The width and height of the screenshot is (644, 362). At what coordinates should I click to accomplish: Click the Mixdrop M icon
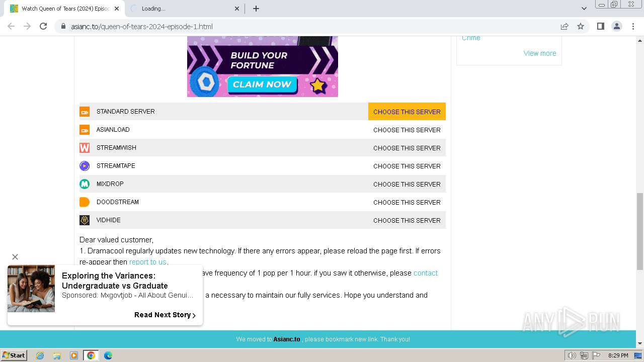point(85,184)
